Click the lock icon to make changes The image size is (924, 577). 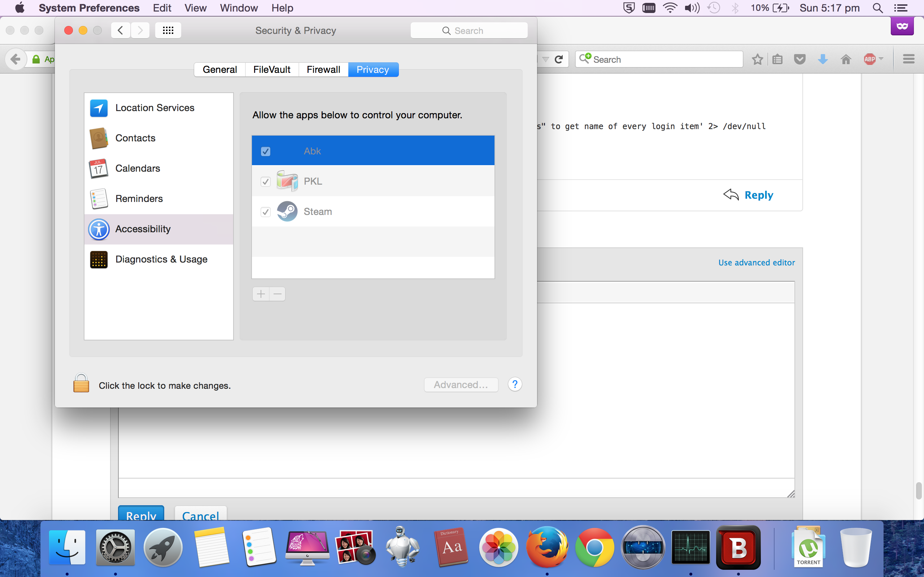81,383
